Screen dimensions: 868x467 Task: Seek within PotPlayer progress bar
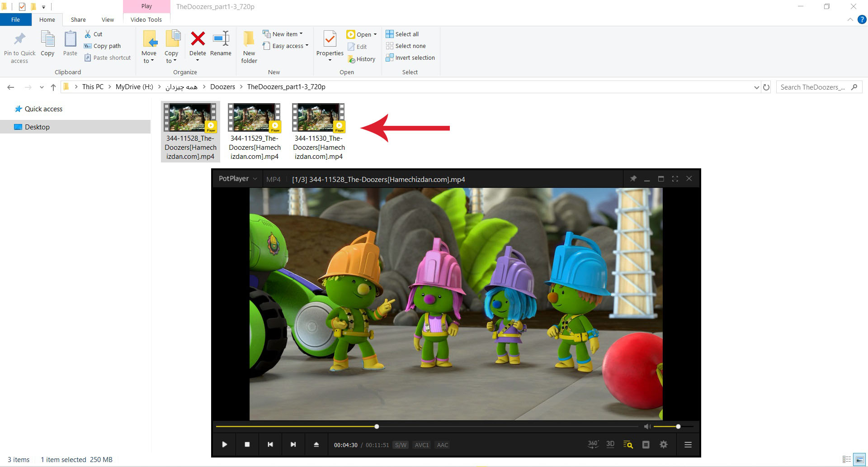click(x=428, y=426)
